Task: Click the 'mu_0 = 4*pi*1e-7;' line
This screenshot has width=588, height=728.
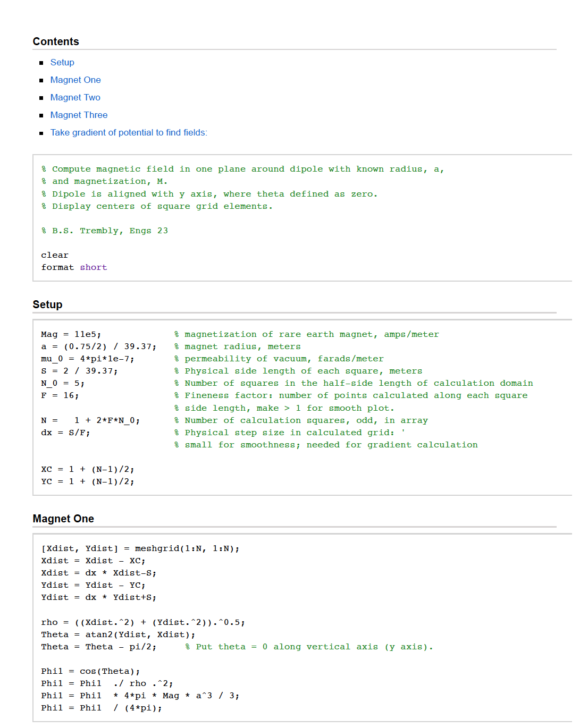Action: click(87, 359)
